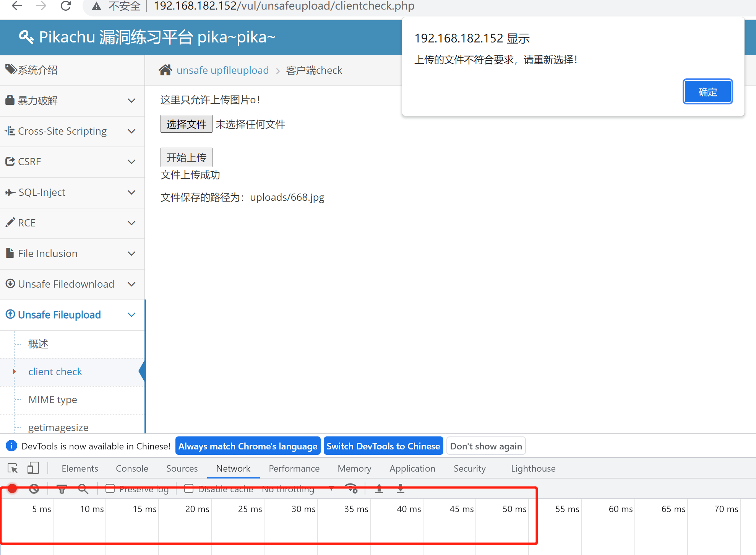Switch to the Console tab

click(132, 469)
